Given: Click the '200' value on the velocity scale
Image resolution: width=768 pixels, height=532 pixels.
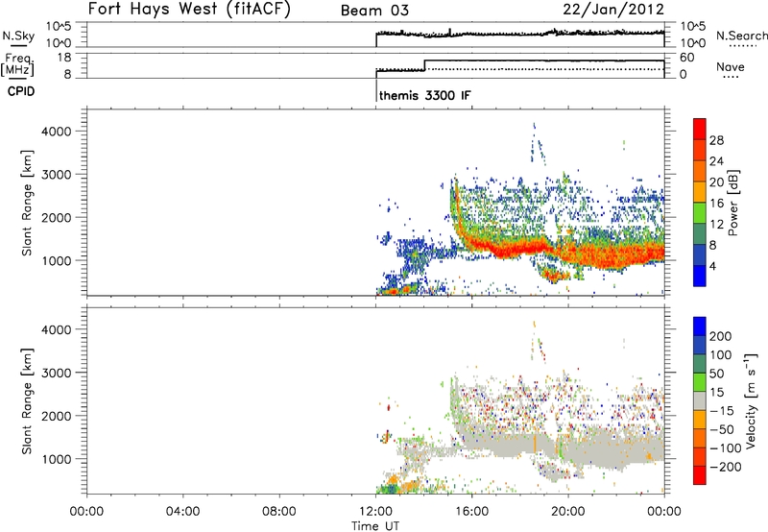Looking at the screenshot, I should click(721, 336).
